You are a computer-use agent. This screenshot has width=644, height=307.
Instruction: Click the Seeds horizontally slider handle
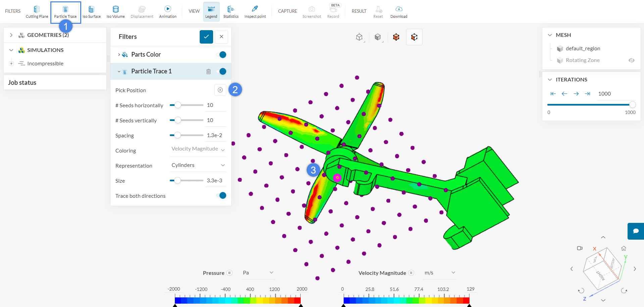click(178, 105)
